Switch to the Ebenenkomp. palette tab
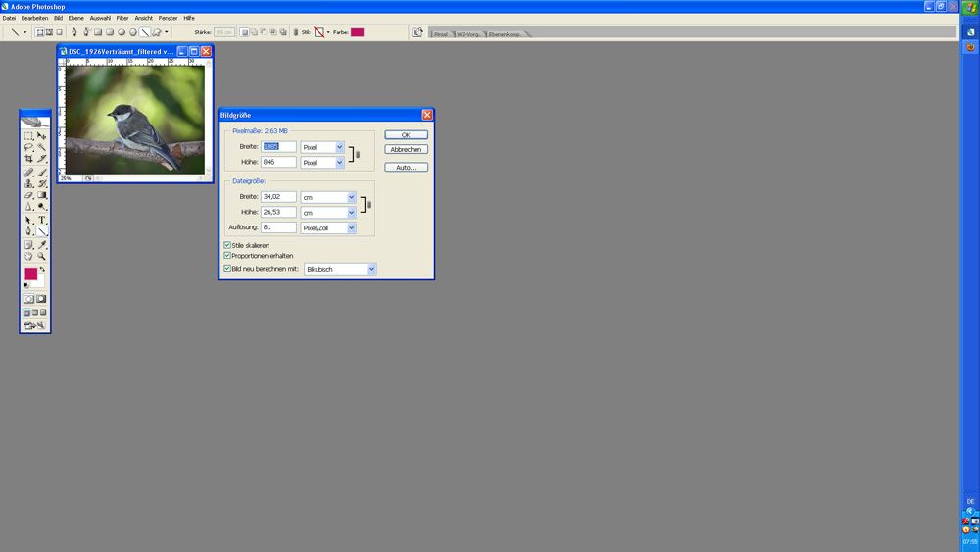 (505, 34)
